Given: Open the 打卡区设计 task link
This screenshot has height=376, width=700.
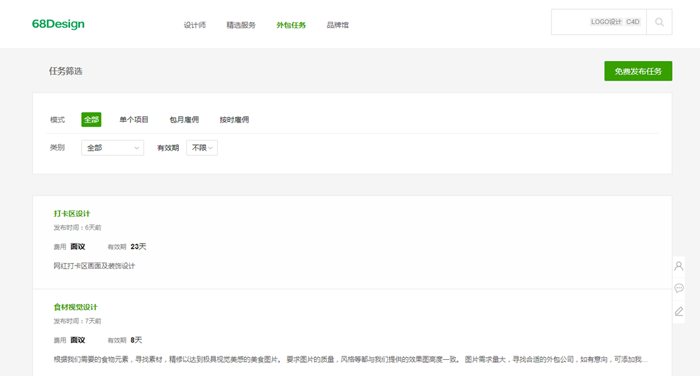Looking at the screenshot, I should coord(72,213).
